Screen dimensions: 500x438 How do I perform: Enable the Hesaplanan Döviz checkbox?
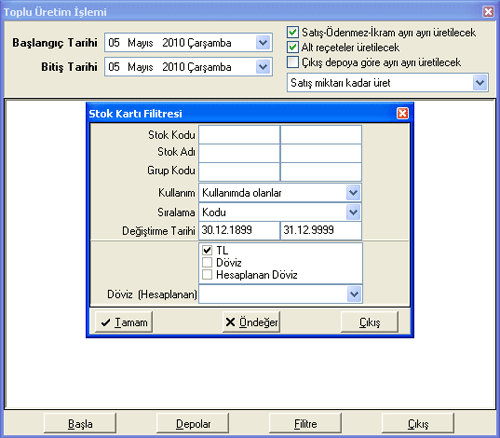pyautogui.click(x=207, y=275)
